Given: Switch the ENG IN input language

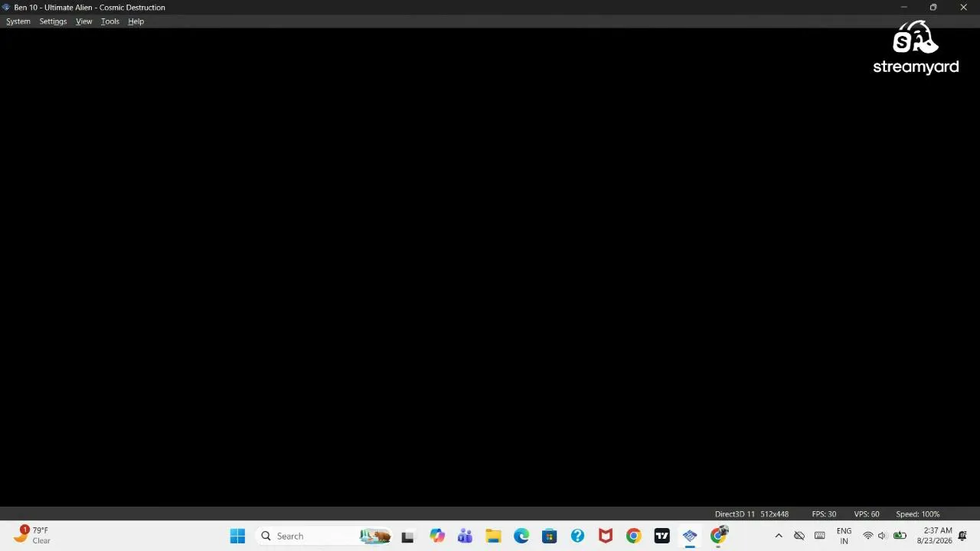Looking at the screenshot, I should pos(844,536).
